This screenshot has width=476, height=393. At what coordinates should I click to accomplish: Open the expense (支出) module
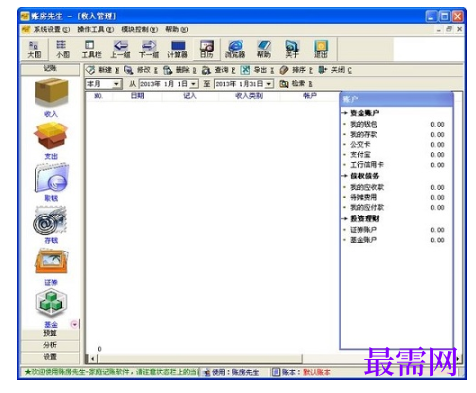click(51, 140)
